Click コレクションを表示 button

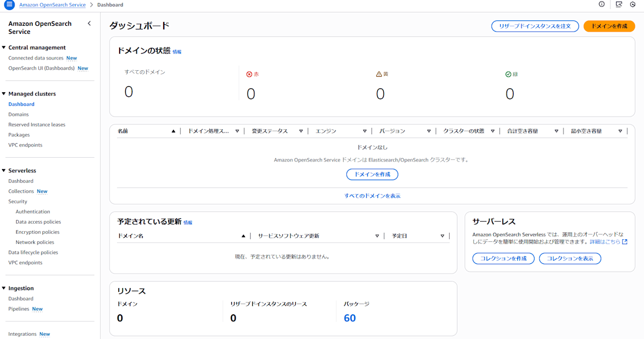click(x=570, y=259)
